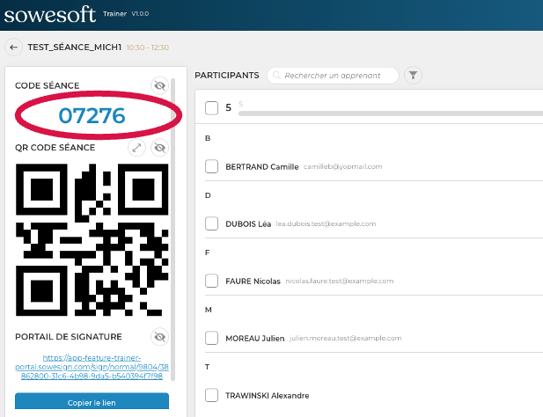The height and width of the screenshot is (417, 543).
Task: Expand the session QR code to fullscreen
Action: coord(137,148)
